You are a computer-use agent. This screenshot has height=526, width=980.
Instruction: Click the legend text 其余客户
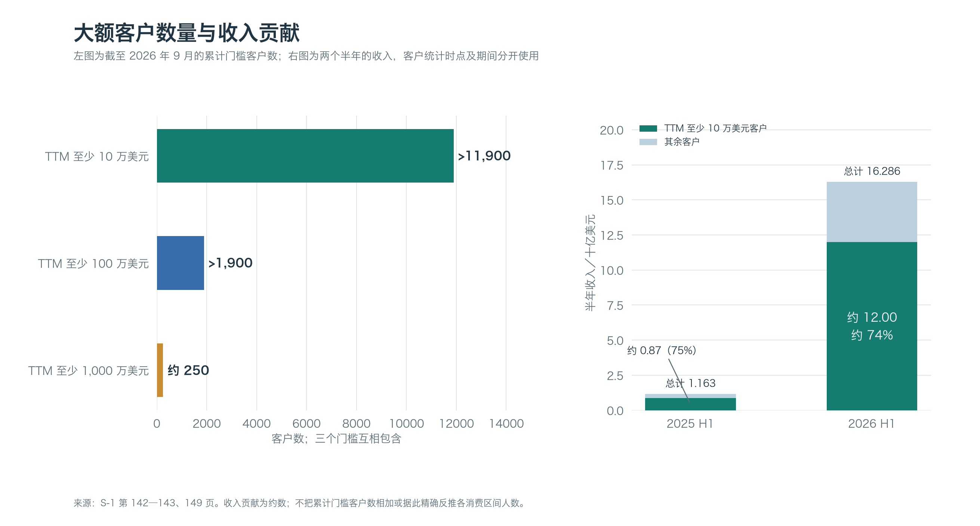click(x=682, y=142)
